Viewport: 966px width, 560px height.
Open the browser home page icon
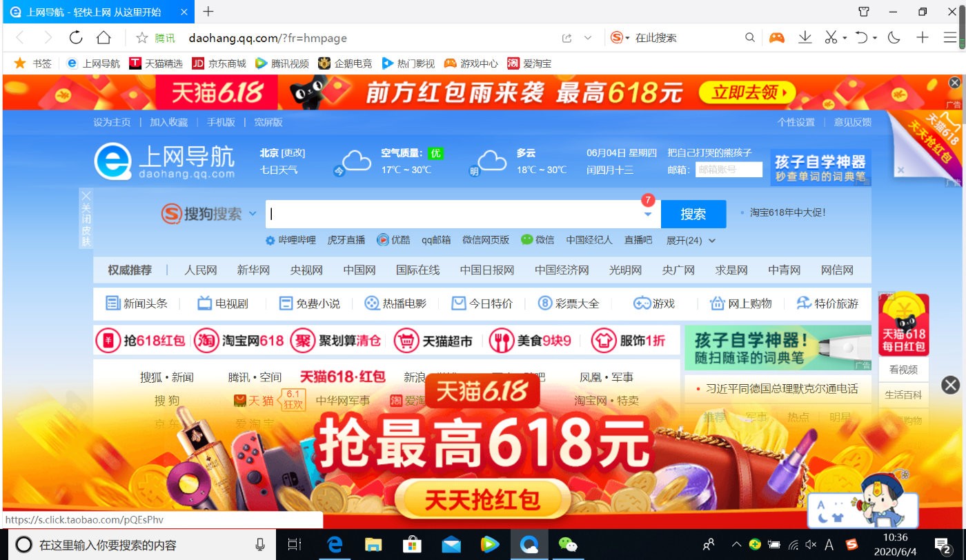[x=103, y=38]
